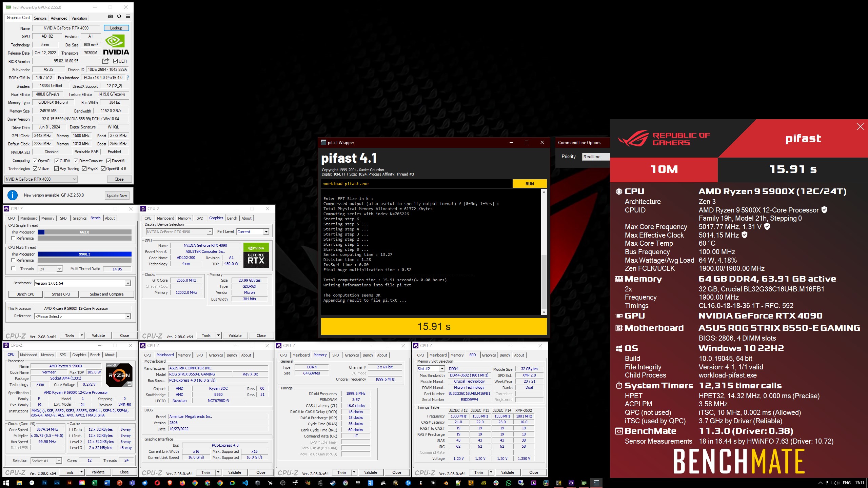Toggle the DirectCompute checkbox
The width and height of the screenshot is (868, 488).
pyautogui.click(x=76, y=161)
